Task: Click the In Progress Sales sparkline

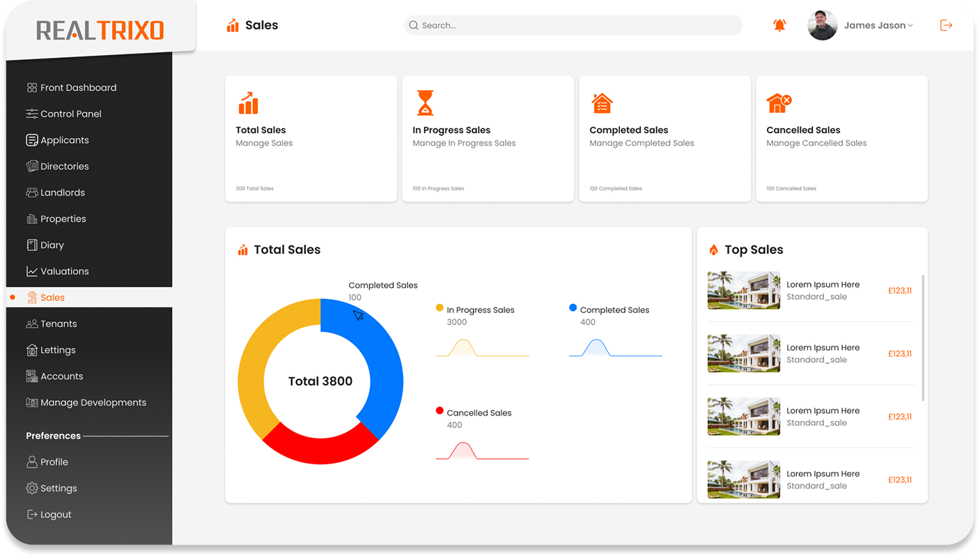Action: 482,347
